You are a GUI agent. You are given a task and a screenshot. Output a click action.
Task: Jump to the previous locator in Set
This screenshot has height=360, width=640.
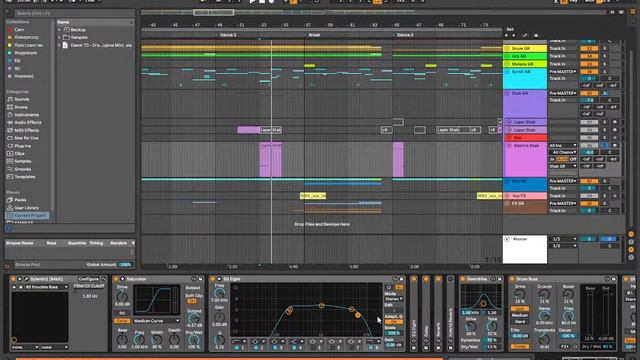[x=507, y=36]
